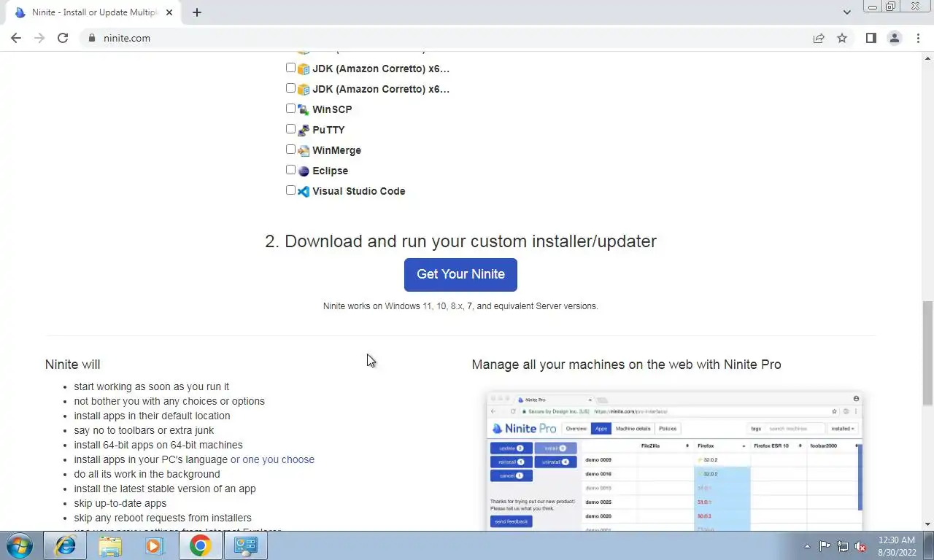
Task: Open the Chrome profile avatar menu
Action: (894, 38)
